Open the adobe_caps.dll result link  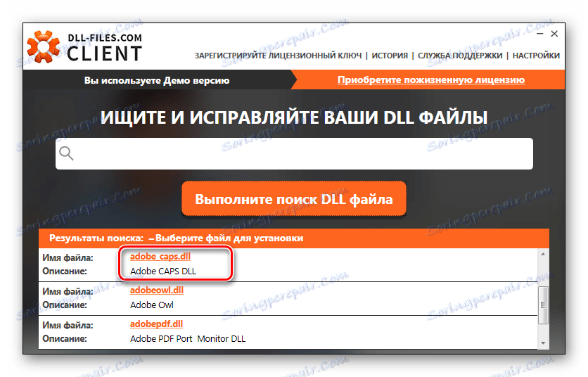pos(160,257)
